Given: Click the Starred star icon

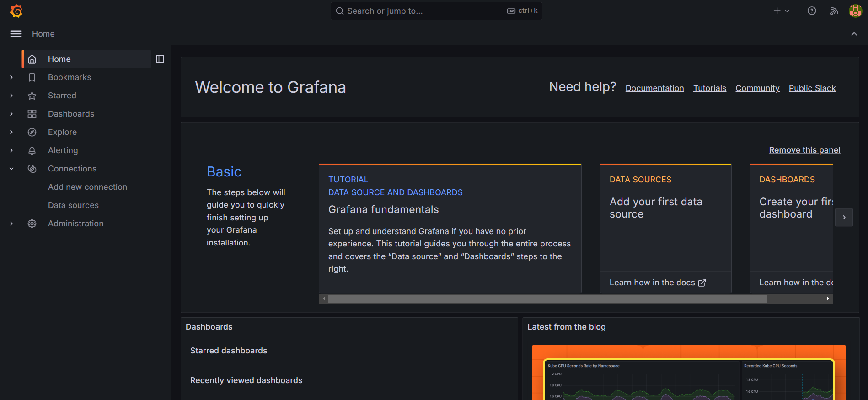Looking at the screenshot, I should 32,96.
